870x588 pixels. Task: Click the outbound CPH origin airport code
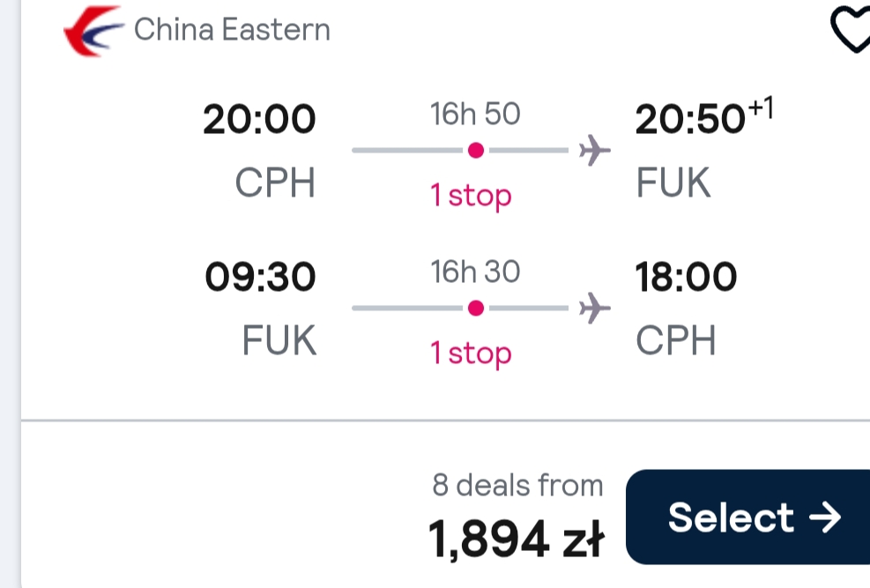(x=275, y=182)
